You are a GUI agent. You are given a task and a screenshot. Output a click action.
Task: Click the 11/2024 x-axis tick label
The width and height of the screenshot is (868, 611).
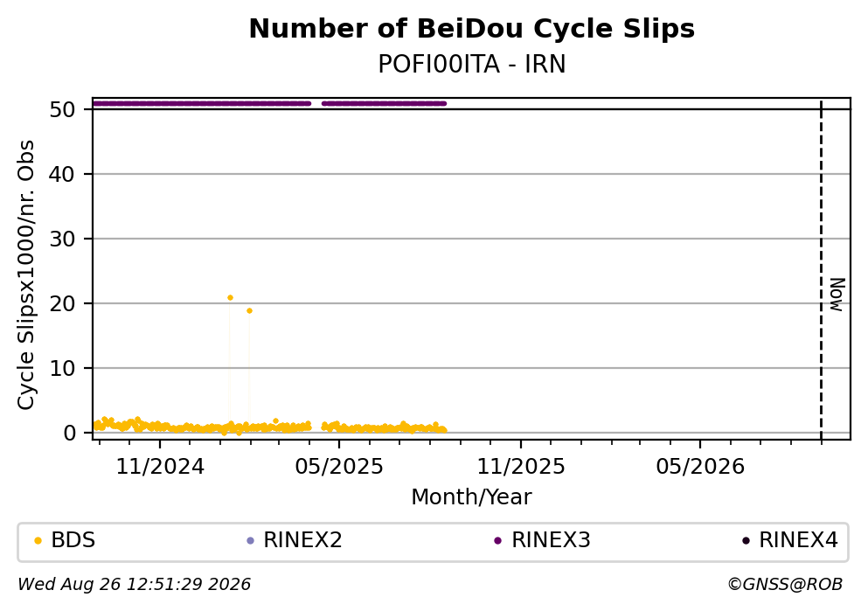click(160, 467)
